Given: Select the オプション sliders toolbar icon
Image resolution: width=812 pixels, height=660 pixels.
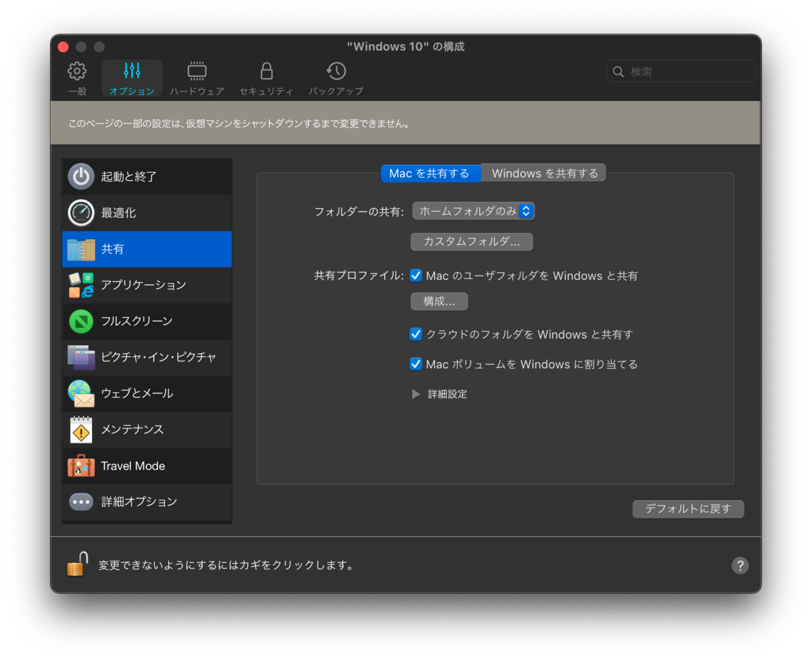Looking at the screenshot, I should tap(132, 71).
